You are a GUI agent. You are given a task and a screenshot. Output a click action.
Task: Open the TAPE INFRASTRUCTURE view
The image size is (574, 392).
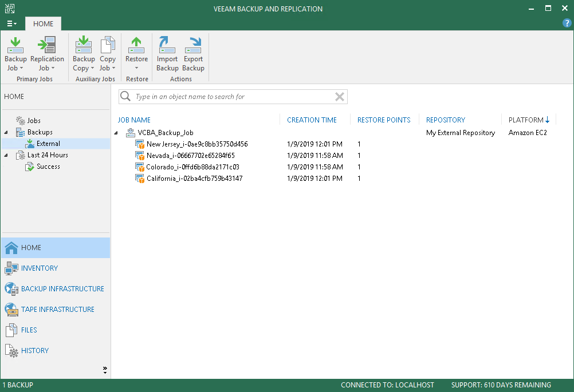coord(56,310)
